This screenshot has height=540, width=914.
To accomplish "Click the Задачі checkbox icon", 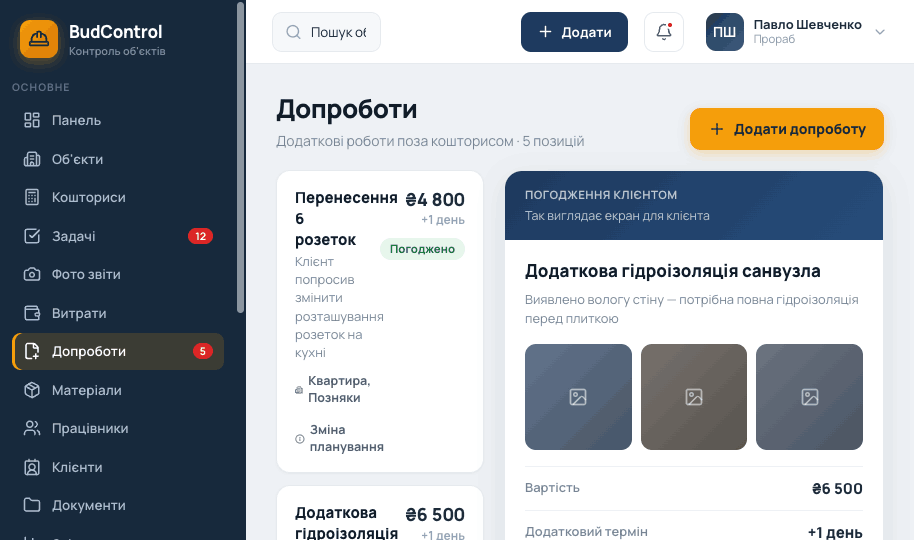I will click(32, 236).
